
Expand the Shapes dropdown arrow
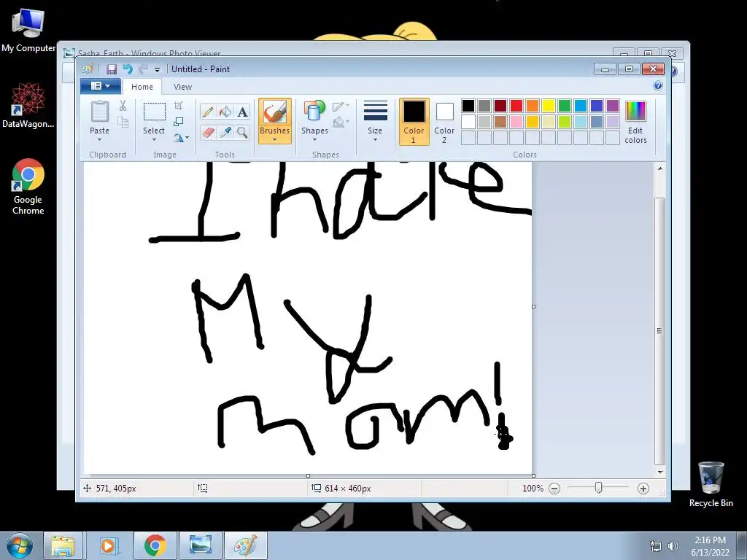point(314,140)
